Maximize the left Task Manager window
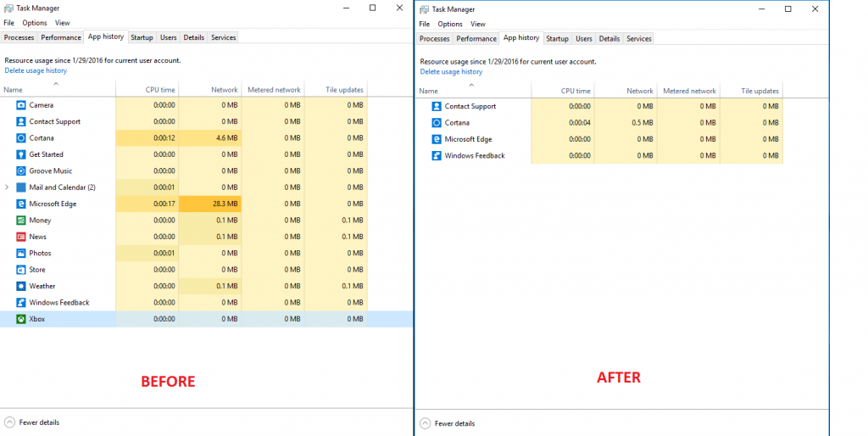 coord(373,8)
